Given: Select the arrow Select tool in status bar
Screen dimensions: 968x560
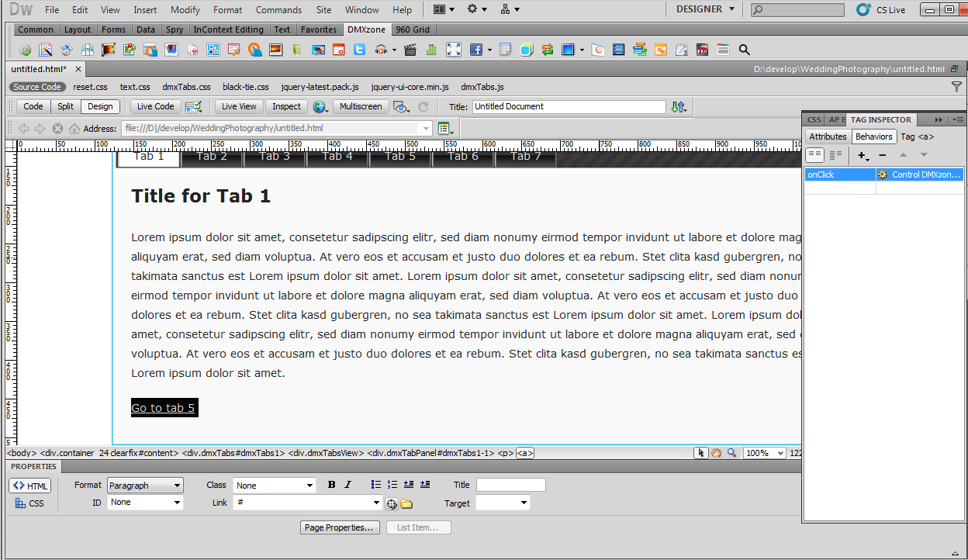Looking at the screenshot, I should pos(701,453).
